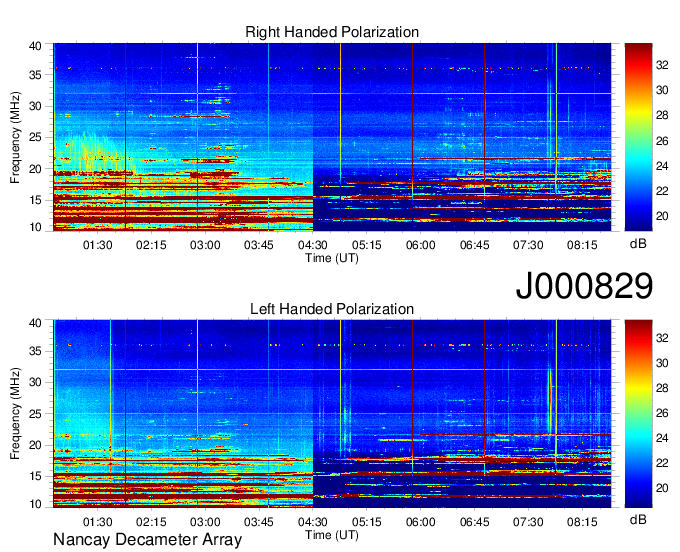680x552 pixels.
Task: Click "Time (UT)" label under Left Handed plot
Action: point(332,535)
